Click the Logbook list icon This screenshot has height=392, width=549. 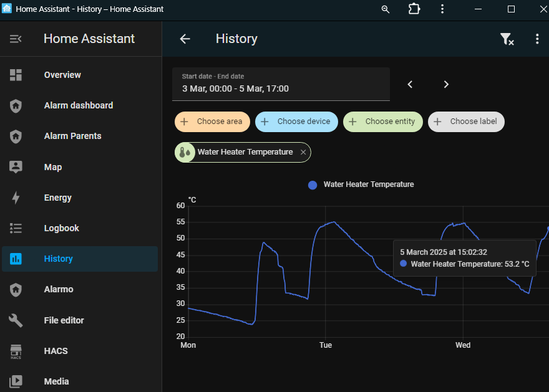16,228
